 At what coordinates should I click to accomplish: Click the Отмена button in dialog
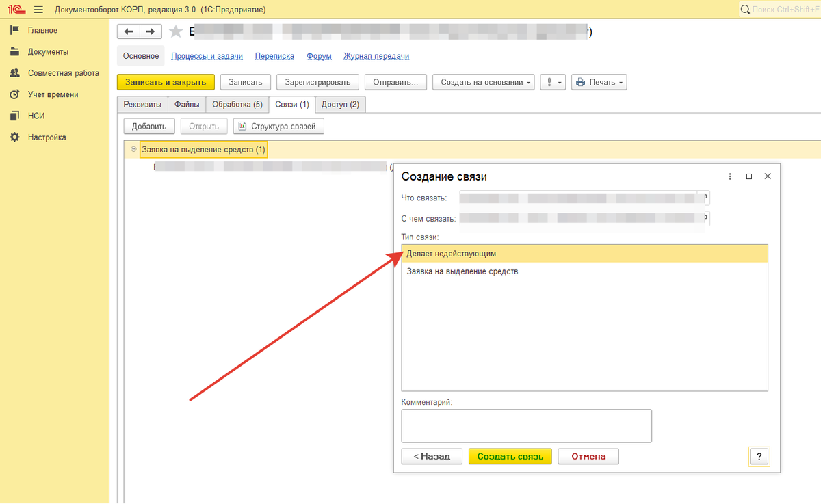(x=588, y=457)
